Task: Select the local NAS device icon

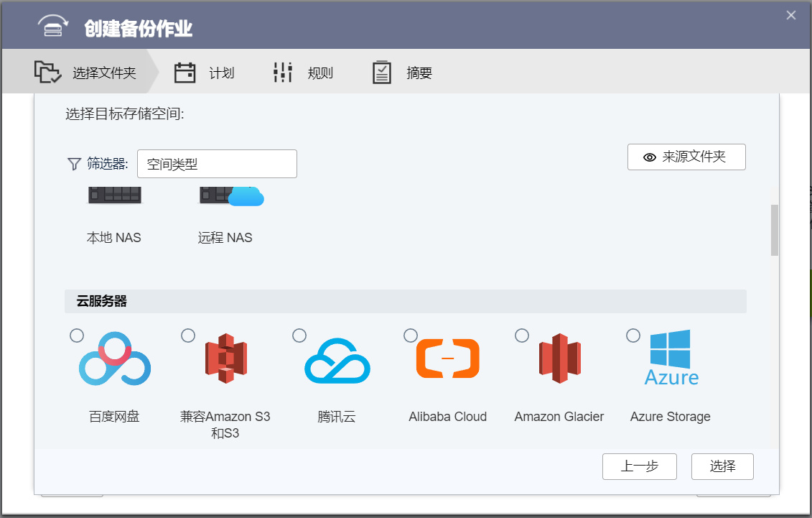Action: pos(114,195)
